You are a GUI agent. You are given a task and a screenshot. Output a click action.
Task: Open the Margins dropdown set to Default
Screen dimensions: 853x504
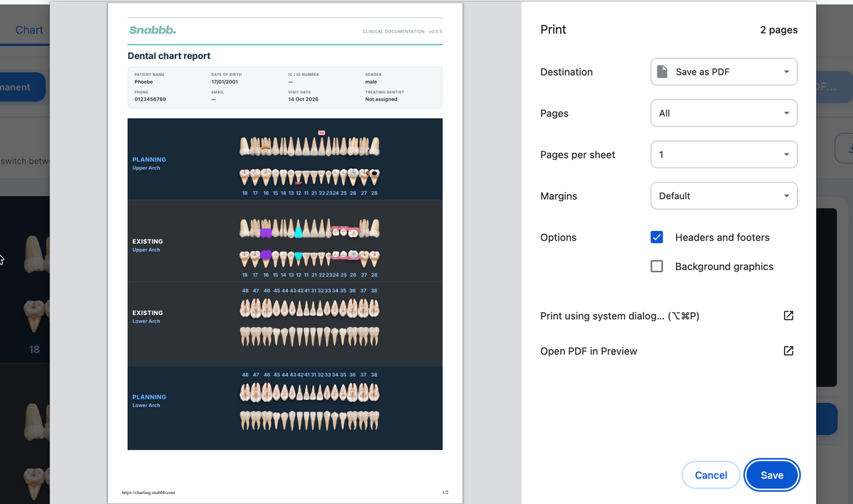(x=724, y=195)
